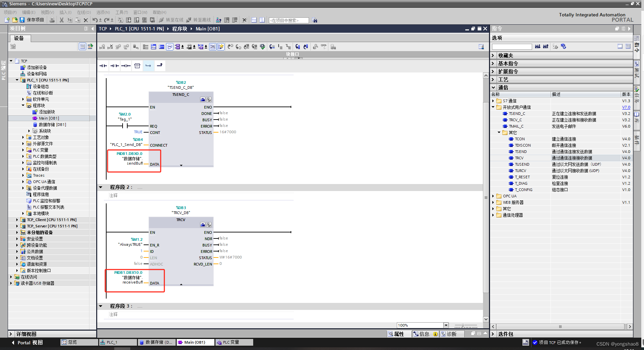Collapse the 通信 communication section
The width and height of the screenshot is (644, 350).
point(493,87)
